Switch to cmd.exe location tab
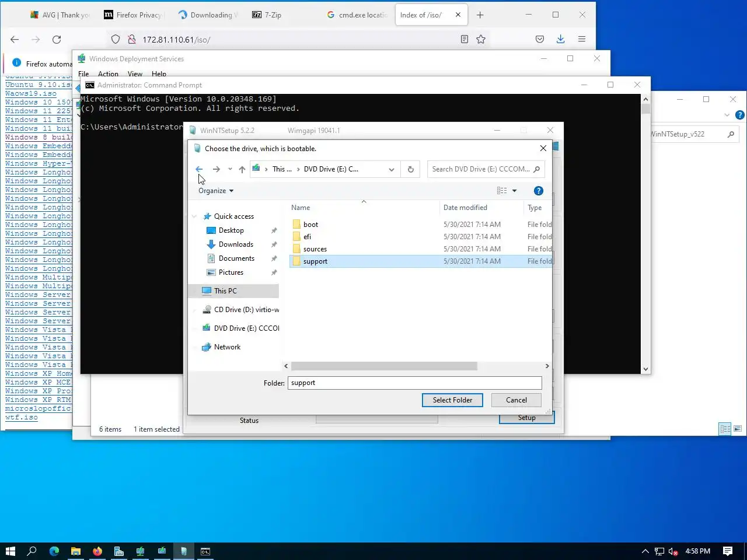Image resolution: width=747 pixels, height=560 pixels. 357,15
